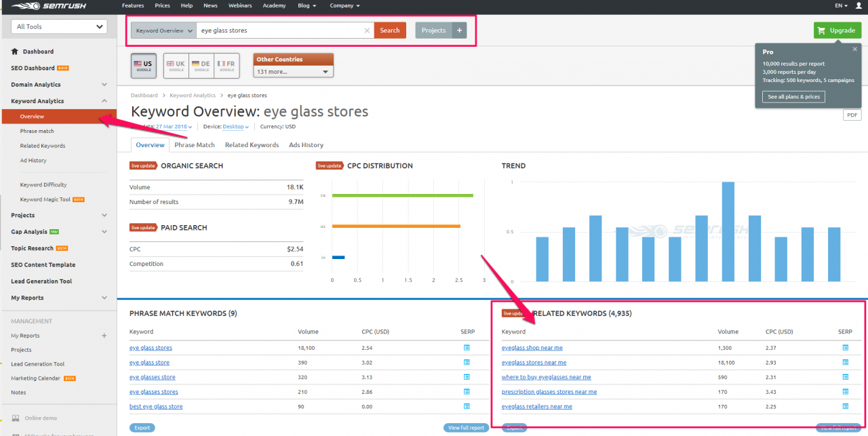Image resolution: width=868 pixels, height=436 pixels.
Task: Add a report with My Reports plus icon
Action: 104,336
